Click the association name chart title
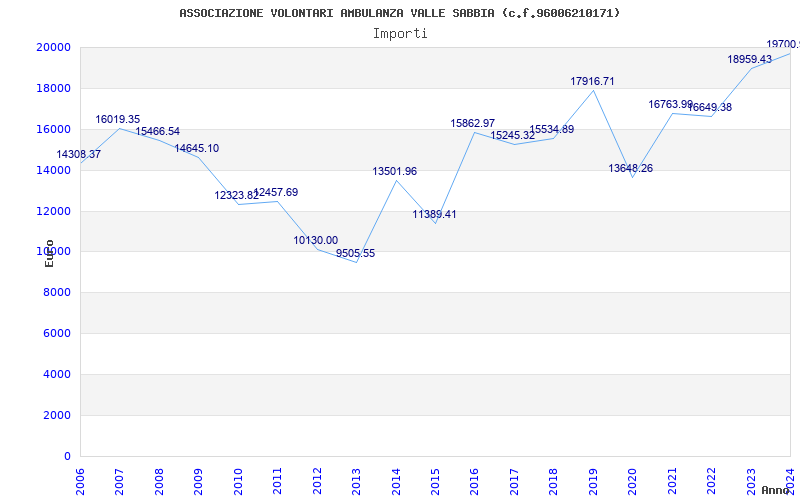The height and width of the screenshot is (500, 800). coord(400,13)
